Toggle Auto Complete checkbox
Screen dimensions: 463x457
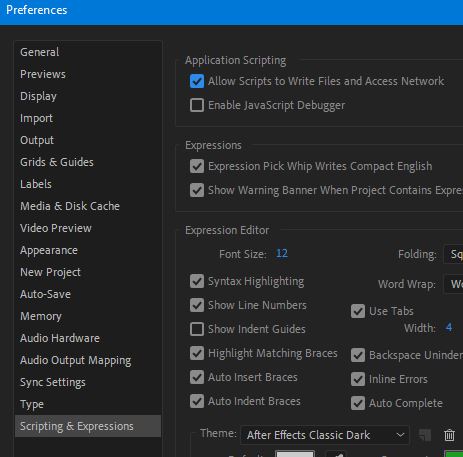358,403
